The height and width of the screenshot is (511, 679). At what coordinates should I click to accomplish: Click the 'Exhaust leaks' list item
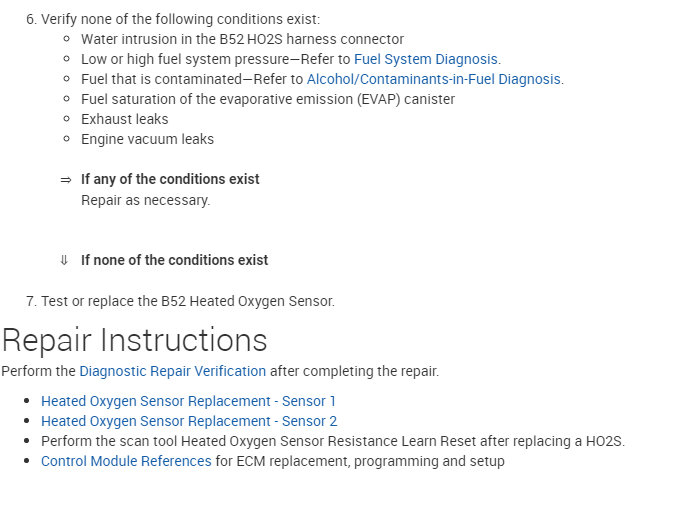pyautogui.click(x=125, y=119)
